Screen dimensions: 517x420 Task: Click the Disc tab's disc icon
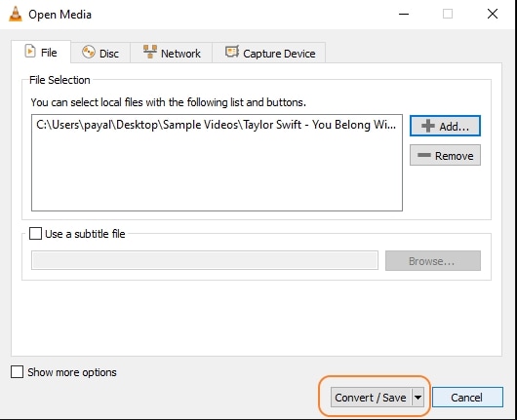pyautogui.click(x=89, y=52)
